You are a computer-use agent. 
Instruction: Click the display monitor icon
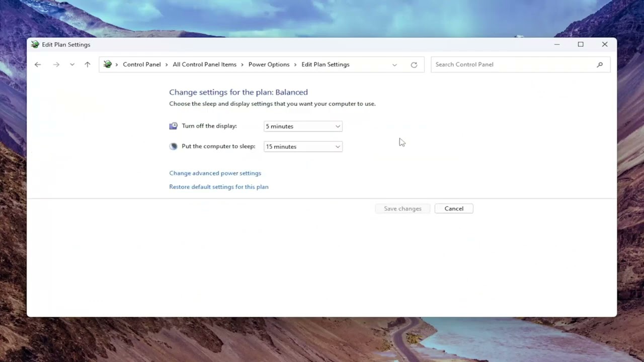[x=174, y=126]
